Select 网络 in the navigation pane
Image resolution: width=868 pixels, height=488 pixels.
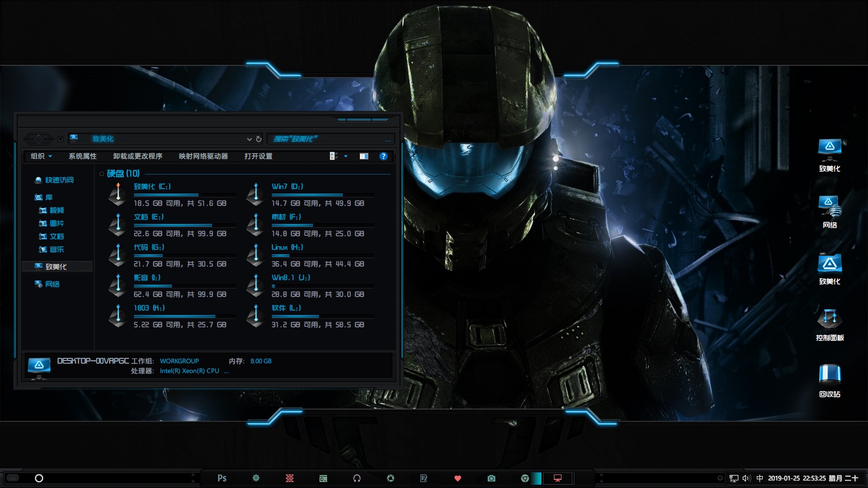(x=52, y=284)
